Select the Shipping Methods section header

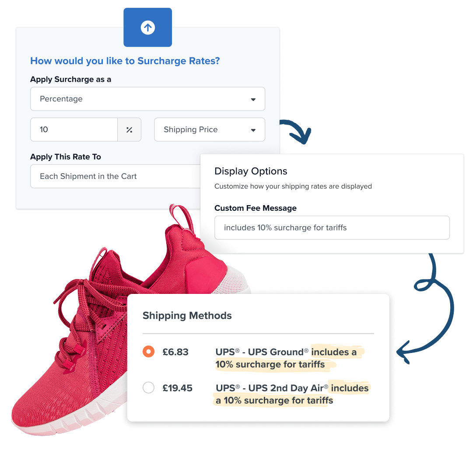[x=187, y=315]
